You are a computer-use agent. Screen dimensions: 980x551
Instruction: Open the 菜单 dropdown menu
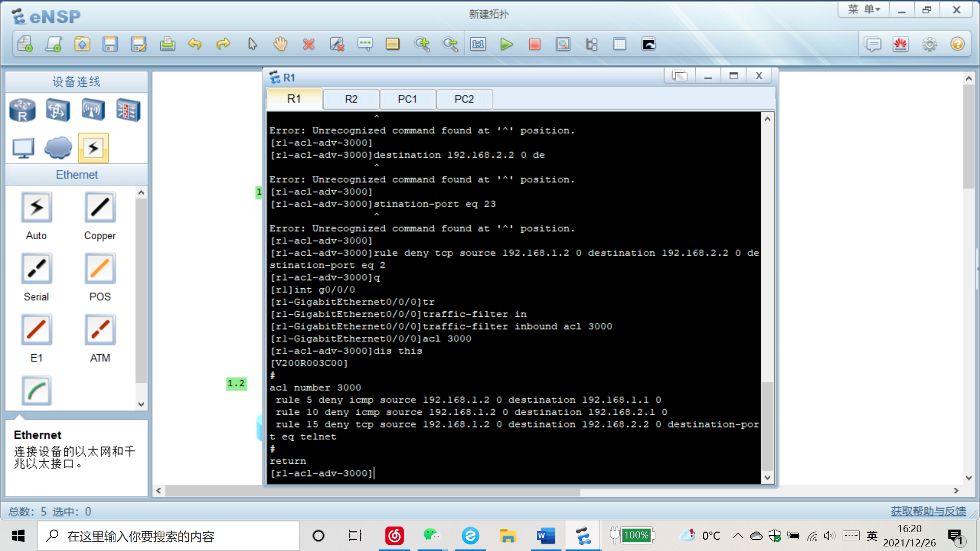point(864,10)
